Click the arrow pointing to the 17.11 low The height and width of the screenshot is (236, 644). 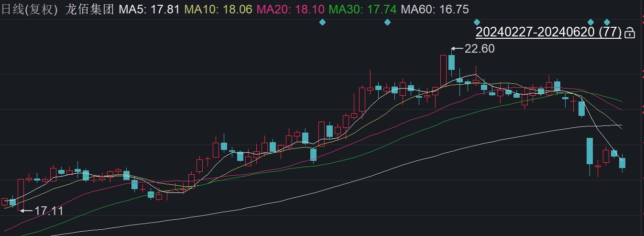point(26,210)
